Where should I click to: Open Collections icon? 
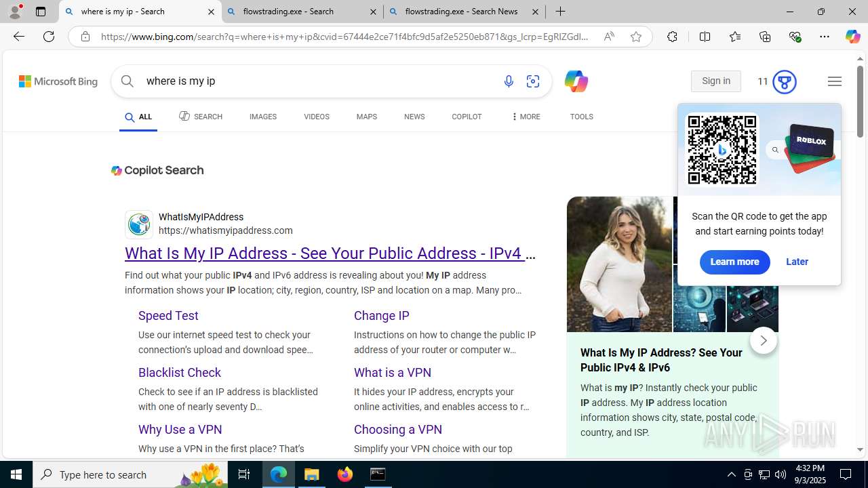765,37
